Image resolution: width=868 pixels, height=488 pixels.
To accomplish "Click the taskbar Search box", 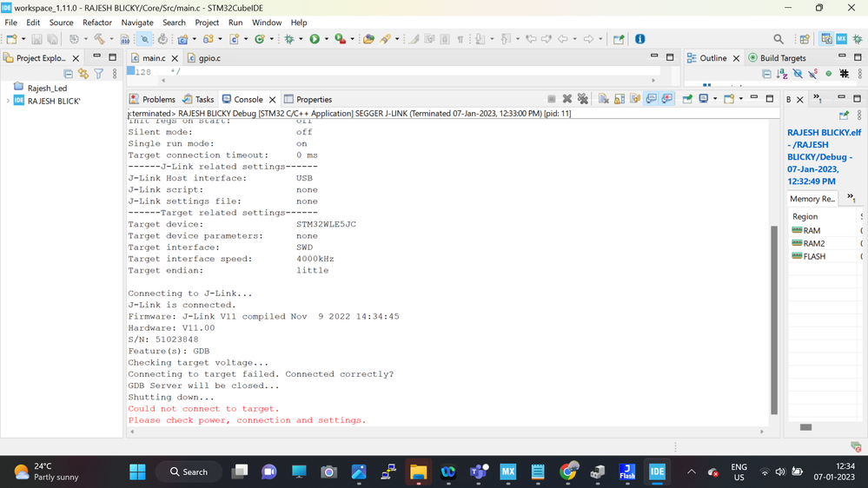I will [189, 472].
